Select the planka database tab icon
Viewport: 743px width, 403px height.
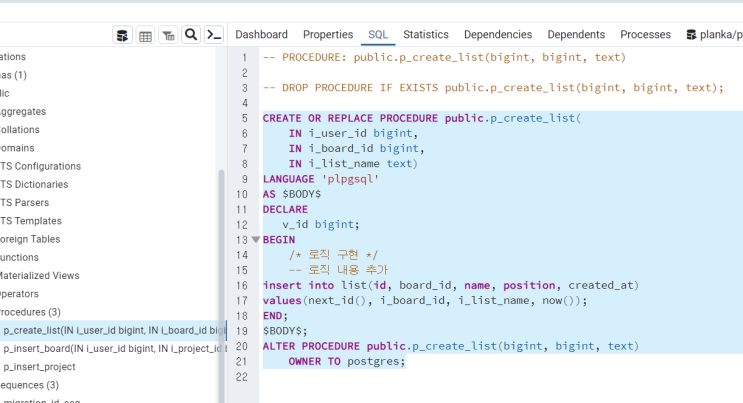click(x=691, y=35)
